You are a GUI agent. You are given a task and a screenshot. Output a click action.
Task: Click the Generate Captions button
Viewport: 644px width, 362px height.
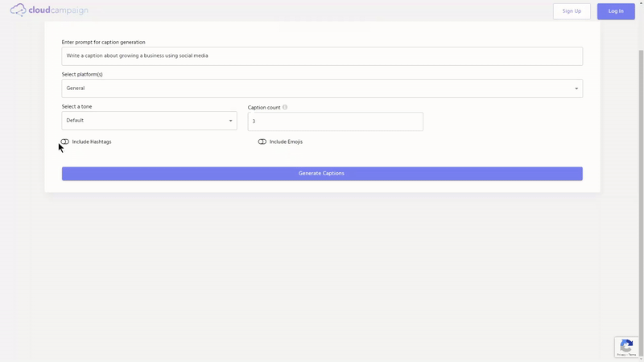pyautogui.click(x=322, y=174)
